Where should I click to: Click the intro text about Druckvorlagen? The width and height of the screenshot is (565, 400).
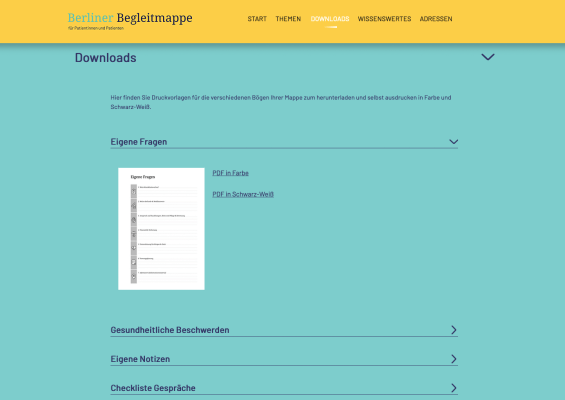(281, 102)
